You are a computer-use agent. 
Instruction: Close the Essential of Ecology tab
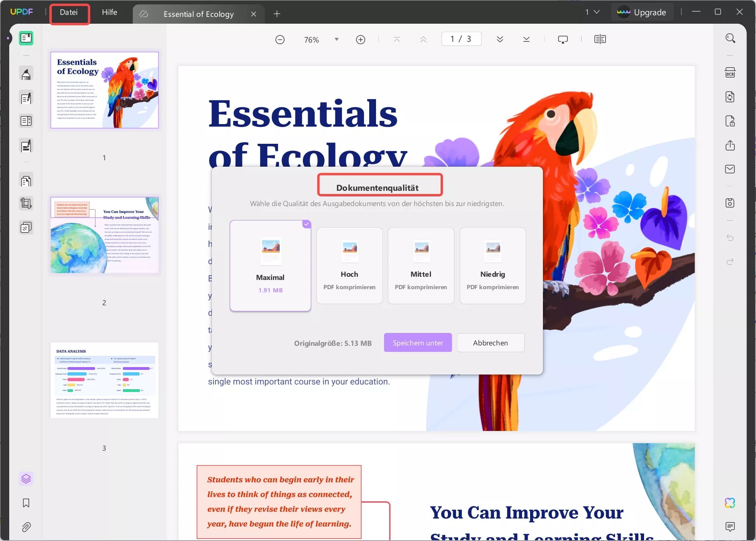pyautogui.click(x=254, y=14)
